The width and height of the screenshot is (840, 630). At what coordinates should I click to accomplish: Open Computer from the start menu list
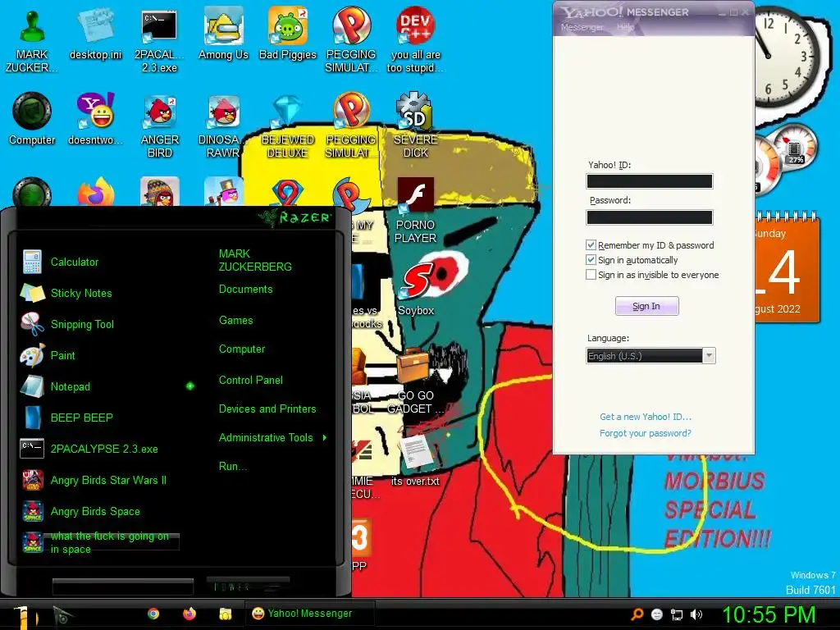[x=242, y=349]
